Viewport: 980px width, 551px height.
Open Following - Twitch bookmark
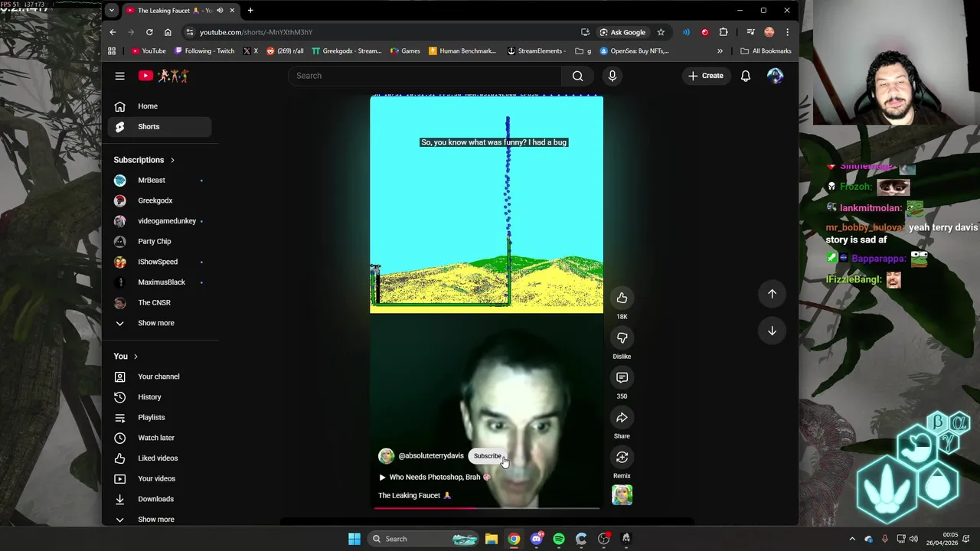204,51
